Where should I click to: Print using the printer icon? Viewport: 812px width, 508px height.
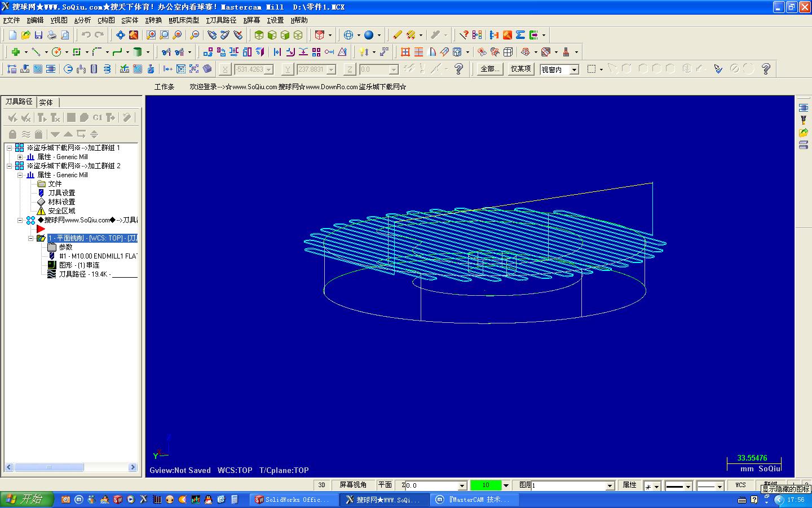(x=52, y=35)
